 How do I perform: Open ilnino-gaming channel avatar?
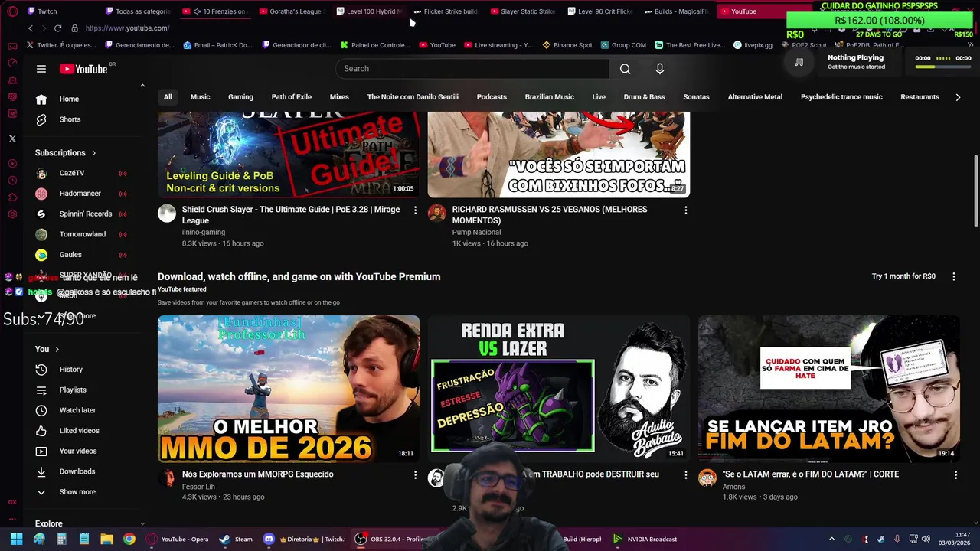click(x=167, y=214)
